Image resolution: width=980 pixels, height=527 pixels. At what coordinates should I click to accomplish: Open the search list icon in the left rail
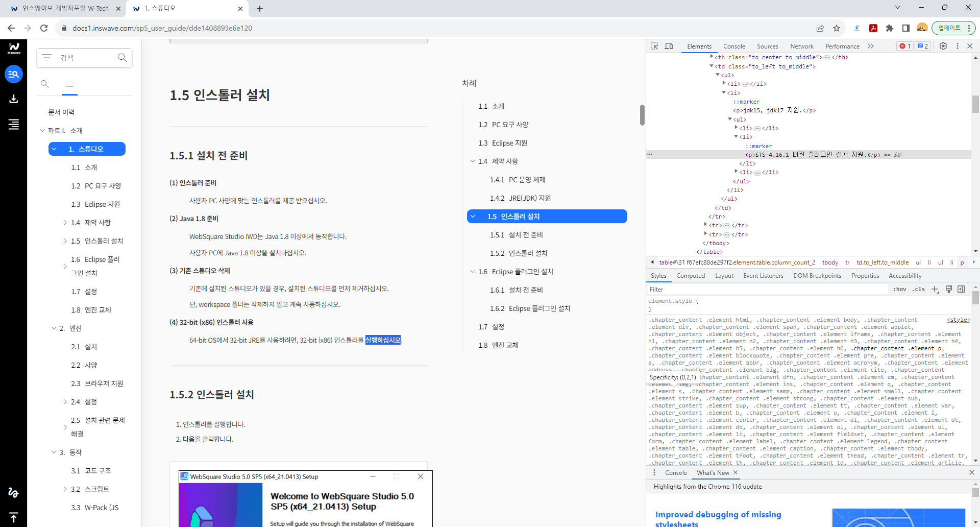point(14,74)
